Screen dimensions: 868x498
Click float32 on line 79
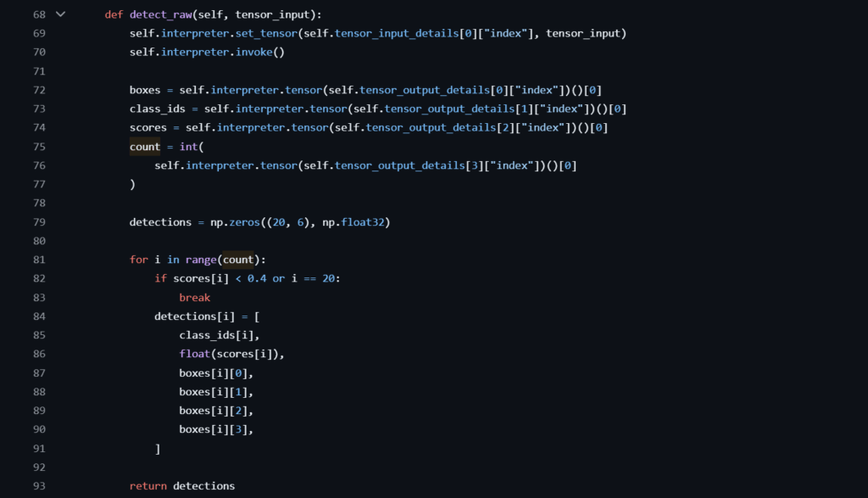[363, 222]
